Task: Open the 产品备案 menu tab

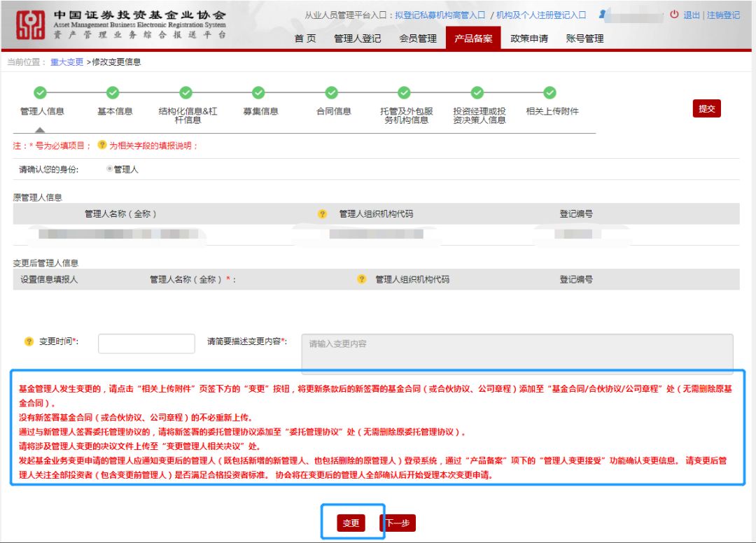Action: coord(473,38)
